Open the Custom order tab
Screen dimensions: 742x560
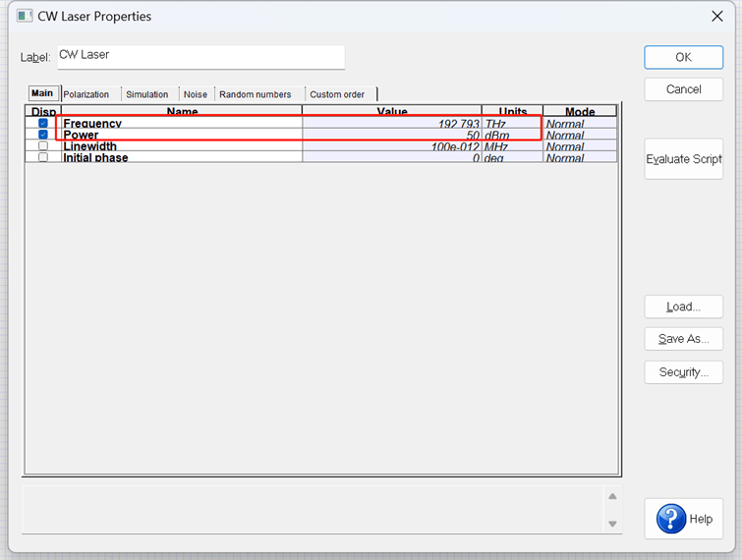point(337,94)
